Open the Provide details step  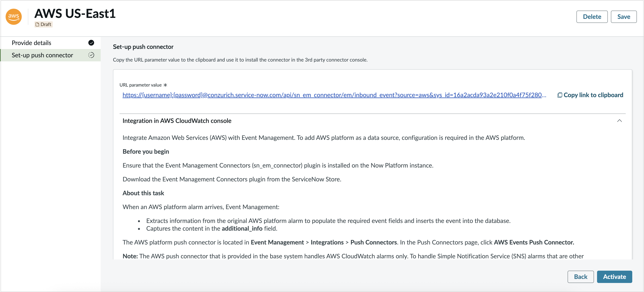pyautogui.click(x=51, y=43)
